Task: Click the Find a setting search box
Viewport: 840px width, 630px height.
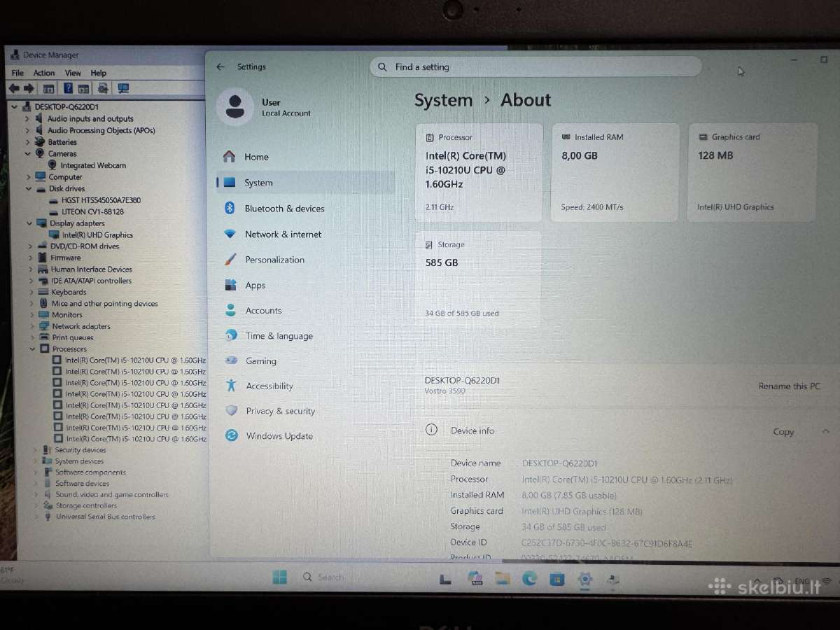Action: (x=535, y=67)
